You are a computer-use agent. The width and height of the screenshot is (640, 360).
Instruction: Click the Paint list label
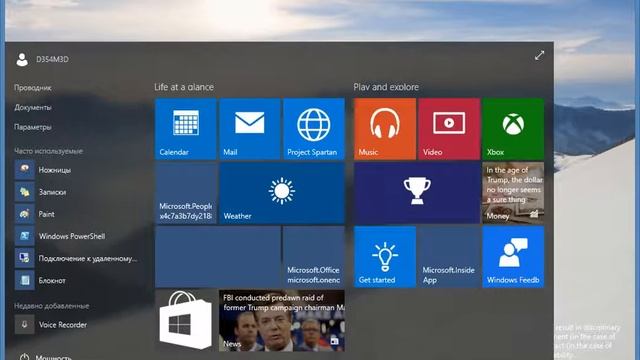coord(47,214)
